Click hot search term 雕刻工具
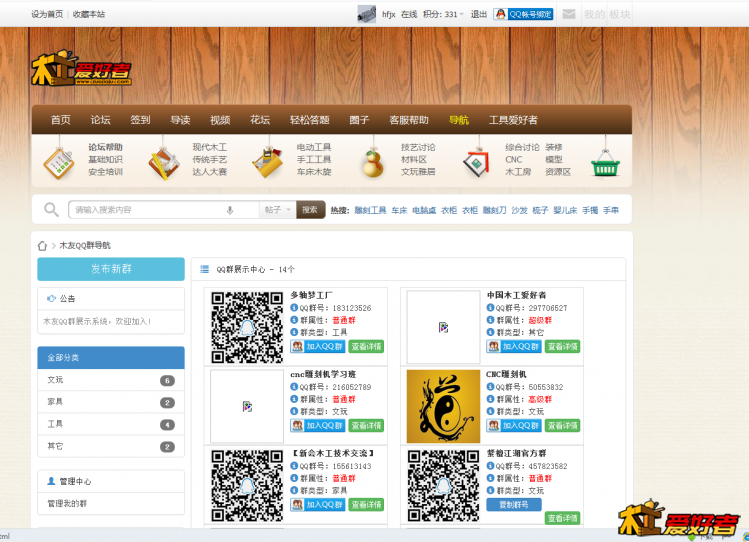Screen dimensions: 749x542 (x=370, y=210)
